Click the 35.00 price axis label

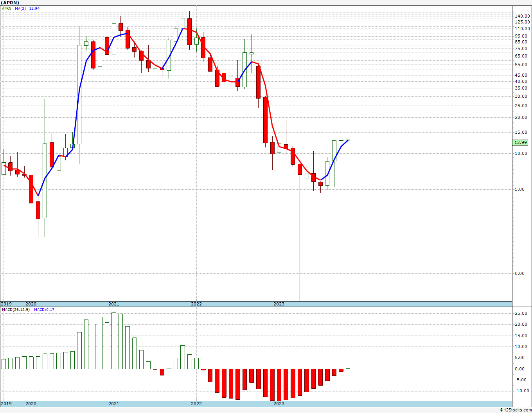[521, 88]
